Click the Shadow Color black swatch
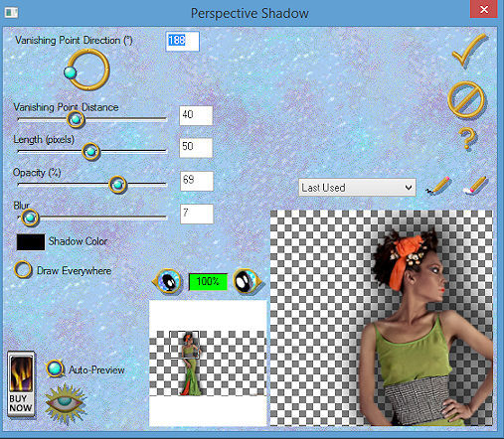Viewport: 504px width, 439px height. pos(31,242)
